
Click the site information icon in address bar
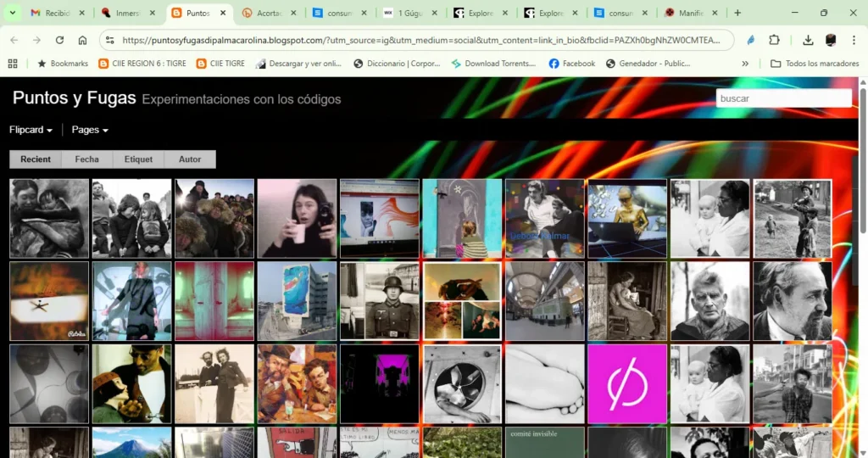pos(109,40)
